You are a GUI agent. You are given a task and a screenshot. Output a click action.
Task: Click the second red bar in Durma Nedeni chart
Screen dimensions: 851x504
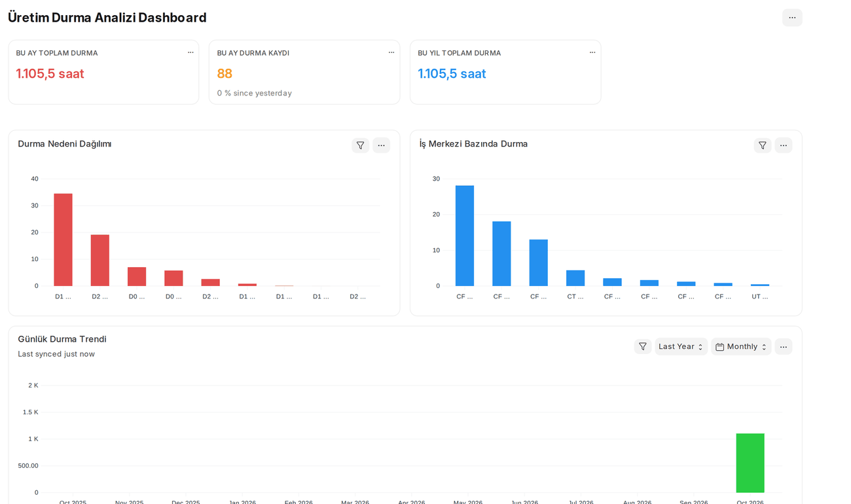pyautogui.click(x=100, y=261)
